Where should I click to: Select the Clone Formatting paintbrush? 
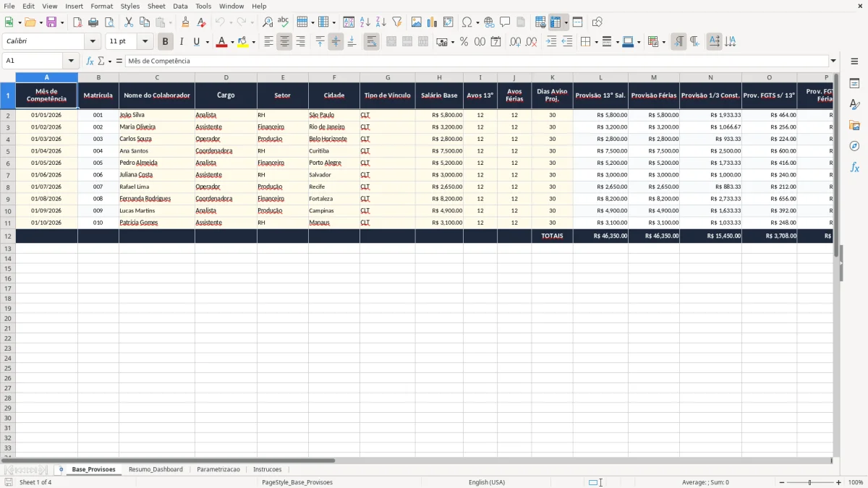tap(185, 22)
